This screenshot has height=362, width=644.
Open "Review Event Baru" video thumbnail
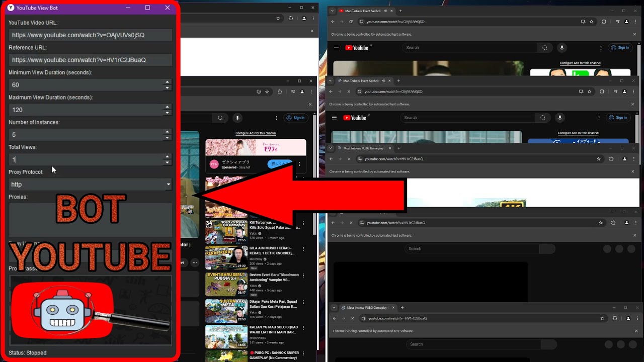click(226, 284)
